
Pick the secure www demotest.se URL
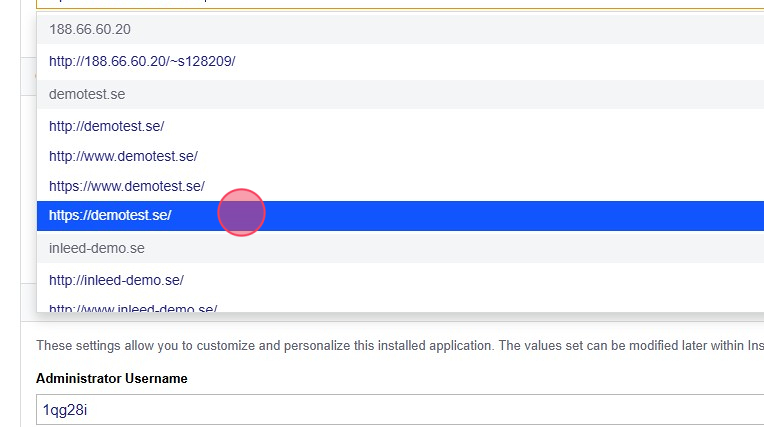(x=127, y=186)
